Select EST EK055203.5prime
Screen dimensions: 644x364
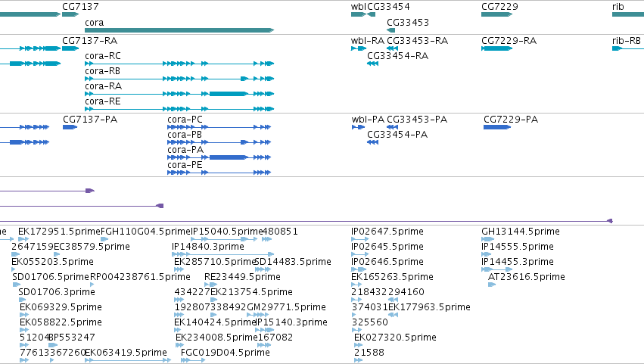click(x=52, y=262)
